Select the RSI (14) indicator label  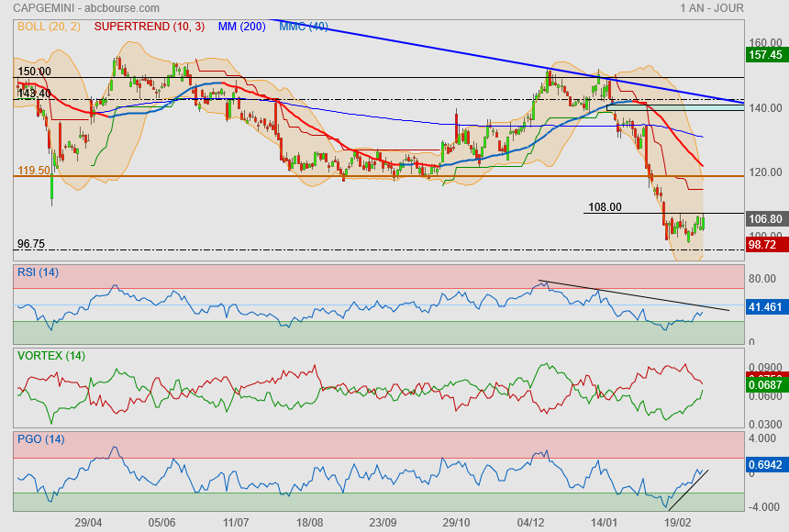click(x=38, y=272)
